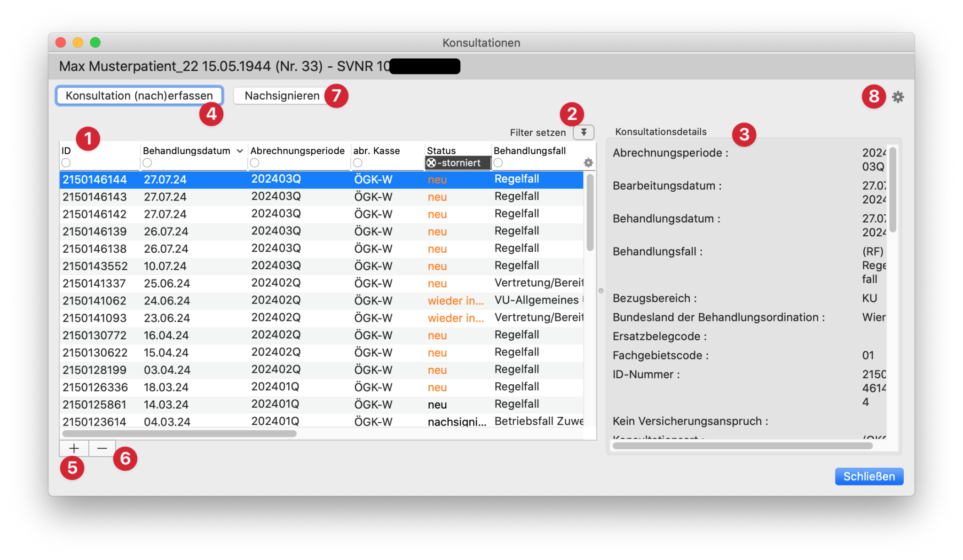This screenshot has width=963, height=560.
Task: Click the Filter setzen dropdown arrow button
Action: click(x=584, y=132)
